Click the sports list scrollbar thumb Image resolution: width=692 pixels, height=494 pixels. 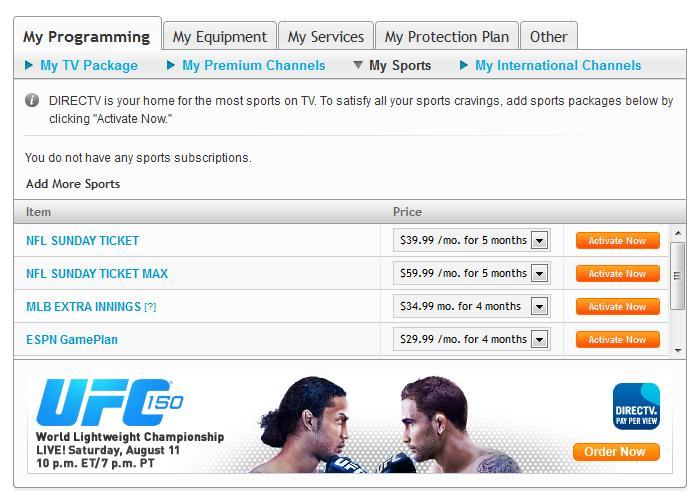677,276
